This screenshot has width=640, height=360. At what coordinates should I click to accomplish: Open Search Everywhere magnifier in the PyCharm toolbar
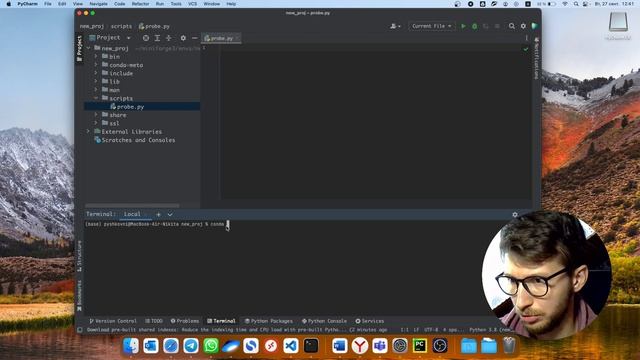click(511, 26)
